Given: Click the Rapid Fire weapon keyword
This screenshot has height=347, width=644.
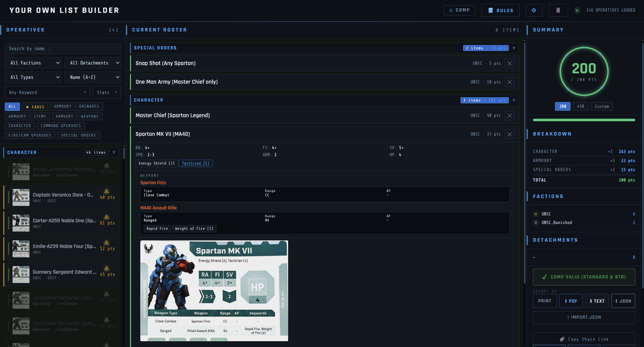Looking at the screenshot, I should (x=157, y=229).
